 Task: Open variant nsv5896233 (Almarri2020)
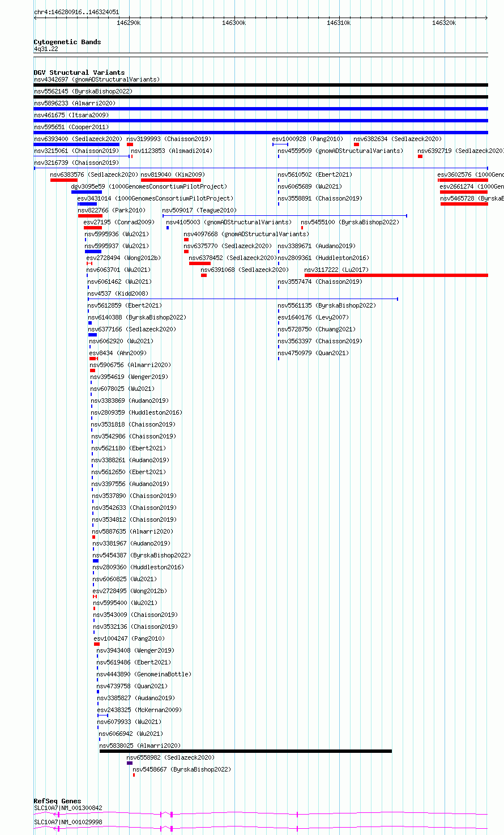(75, 103)
